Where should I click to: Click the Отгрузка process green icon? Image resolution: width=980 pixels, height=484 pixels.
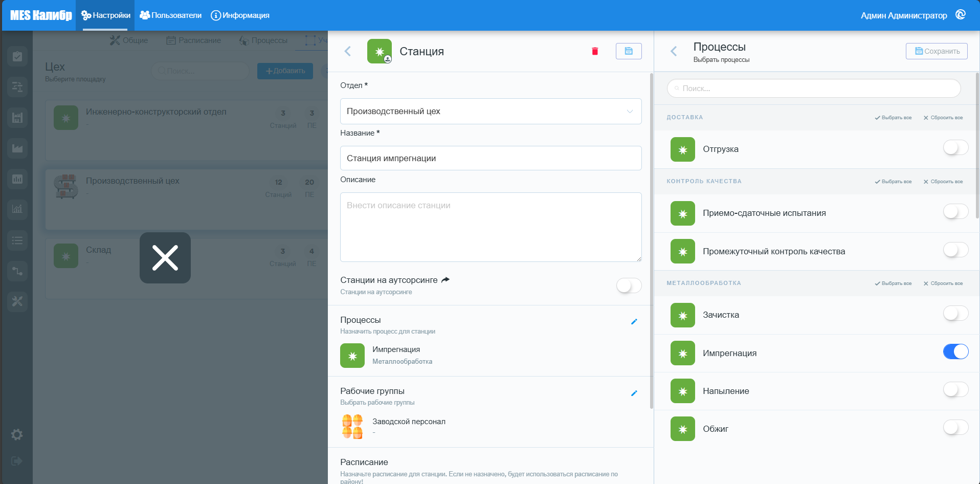(x=683, y=149)
